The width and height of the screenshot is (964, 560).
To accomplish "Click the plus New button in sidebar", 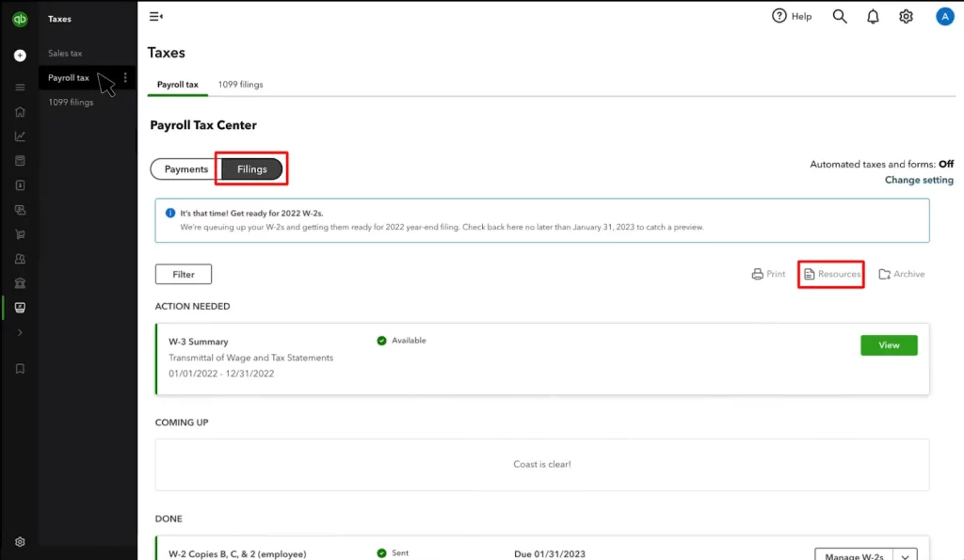I will pos(20,56).
